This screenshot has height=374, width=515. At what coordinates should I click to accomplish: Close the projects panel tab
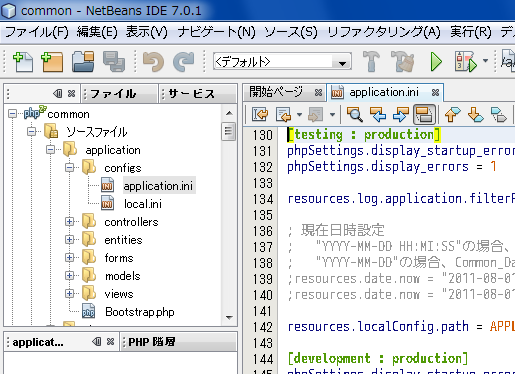pos(71,94)
